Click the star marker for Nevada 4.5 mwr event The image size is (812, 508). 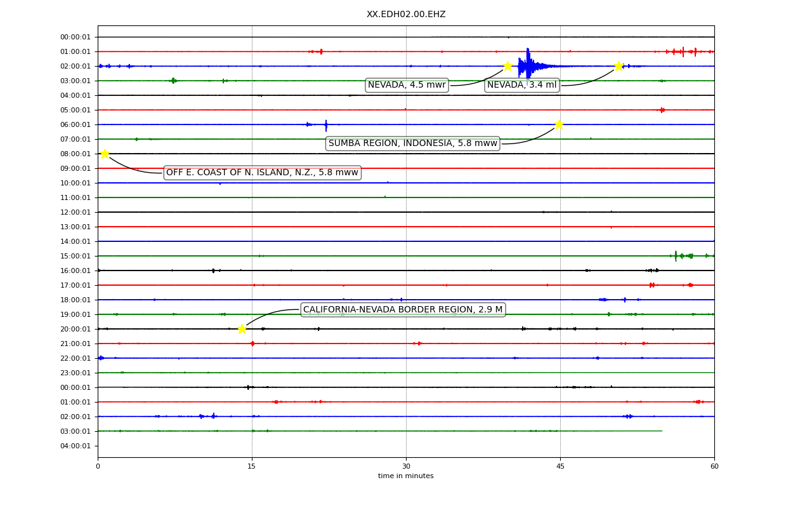[x=507, y=65]
